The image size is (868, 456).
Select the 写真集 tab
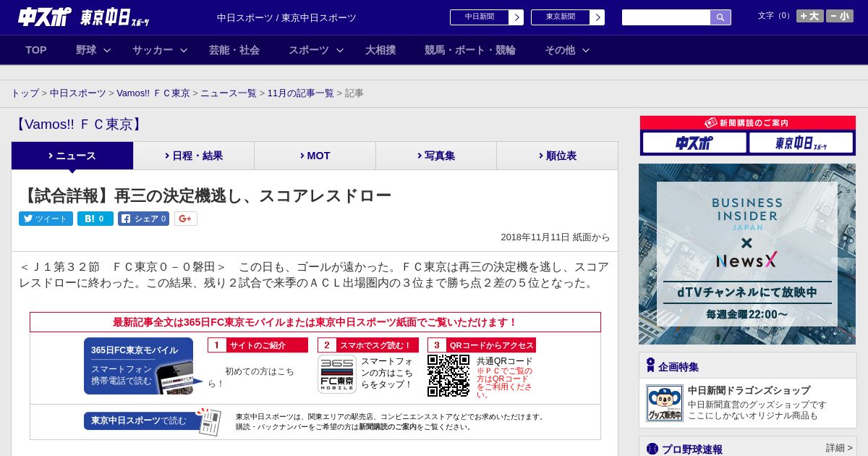coord(436,156)
